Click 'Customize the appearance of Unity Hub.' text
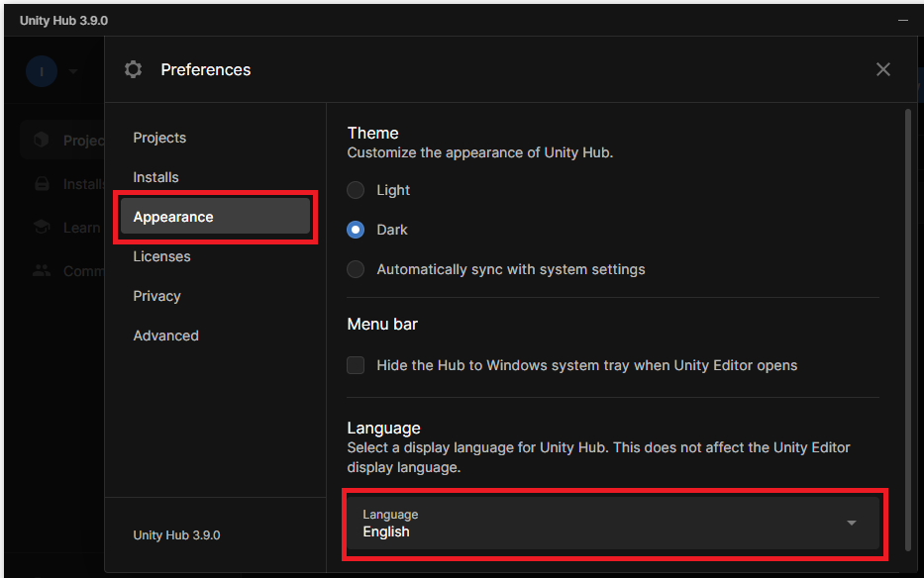Viewport: 924px width, 578px height. point(480,152)
